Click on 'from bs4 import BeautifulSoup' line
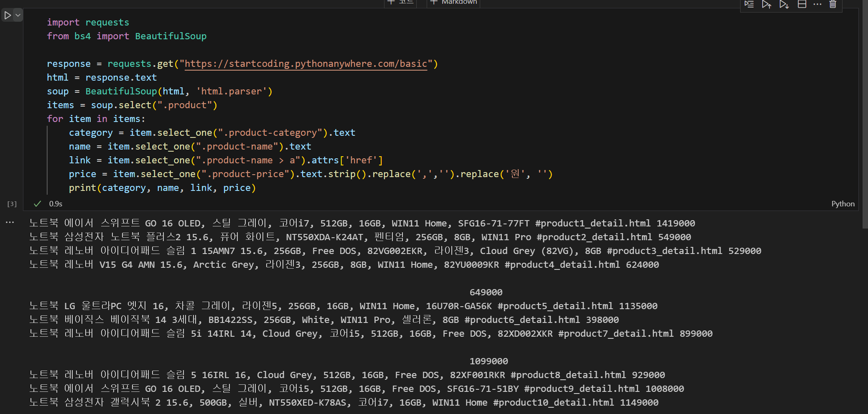The image size is (868, 414). click(127, 36)
